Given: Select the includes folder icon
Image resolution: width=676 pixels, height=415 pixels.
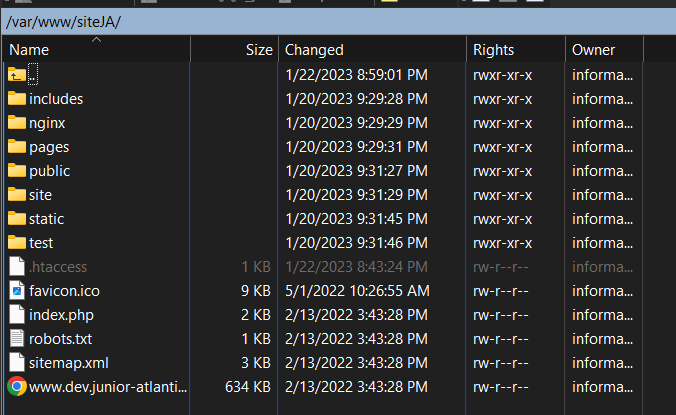Looking at the screenshot, I should tap(16, 98).
